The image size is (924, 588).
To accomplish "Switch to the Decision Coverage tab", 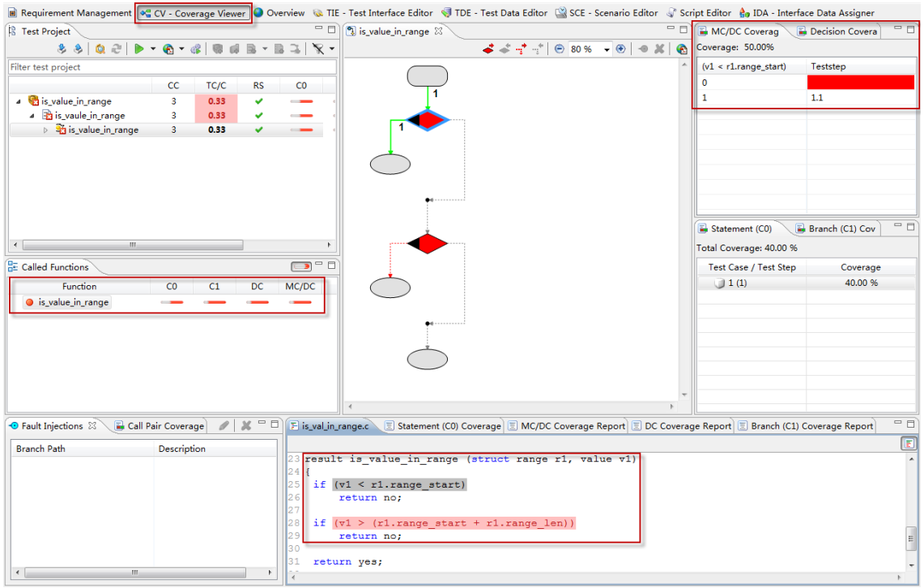I will coord(837,32).
